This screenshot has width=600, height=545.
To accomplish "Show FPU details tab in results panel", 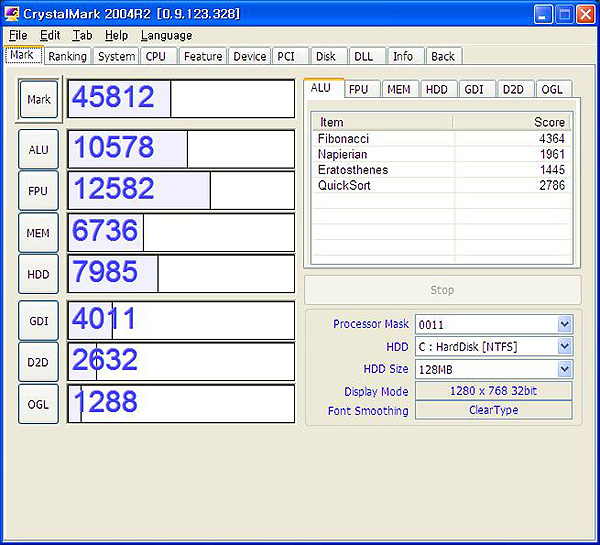I will (x=361, y=89).
